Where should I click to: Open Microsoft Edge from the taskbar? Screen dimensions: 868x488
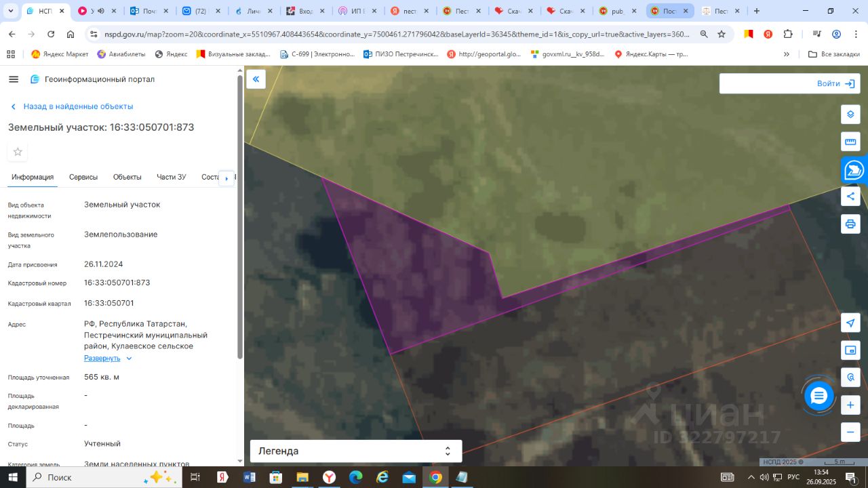(356, 477)
